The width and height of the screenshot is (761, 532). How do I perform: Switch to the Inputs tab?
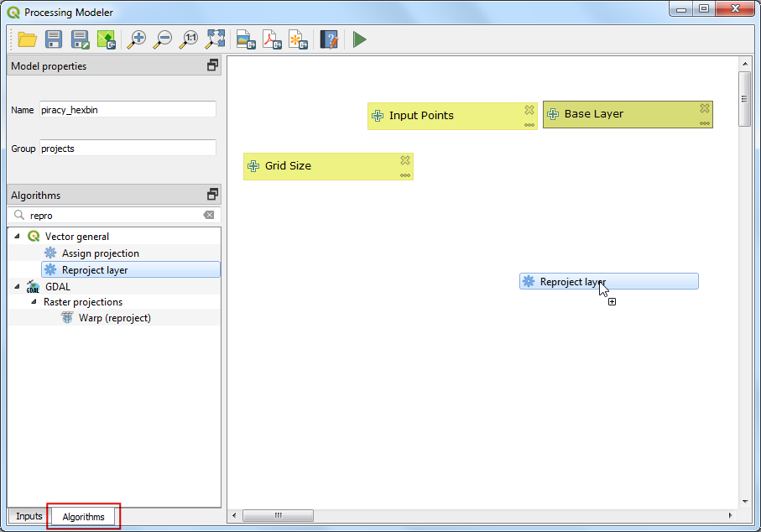coord(29,516)
